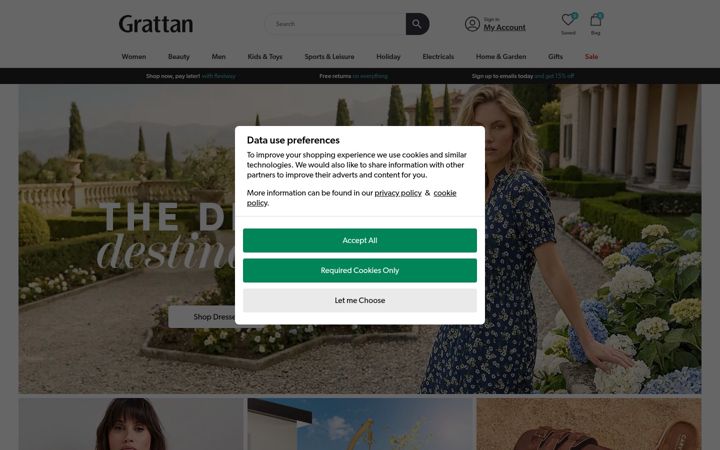Open My Account link

[504, 28]
